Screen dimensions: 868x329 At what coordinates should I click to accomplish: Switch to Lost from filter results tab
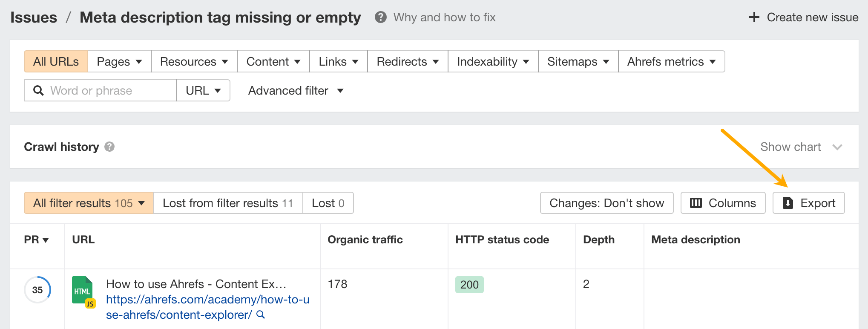point(228,203)
